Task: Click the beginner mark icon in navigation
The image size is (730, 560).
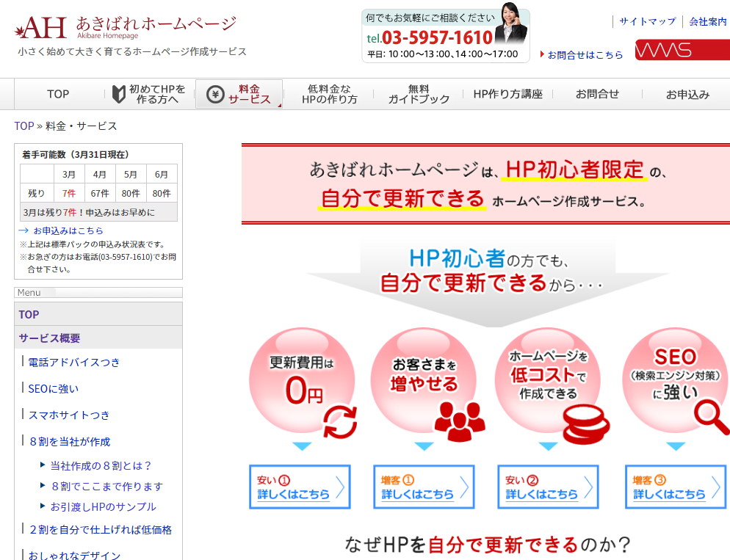Action: [119, 95]
